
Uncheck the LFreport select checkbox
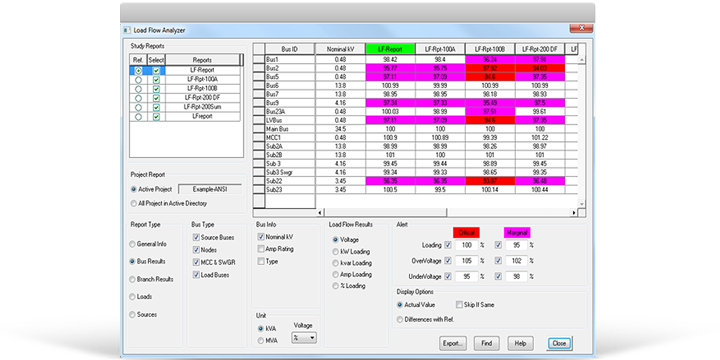[157, 117]
